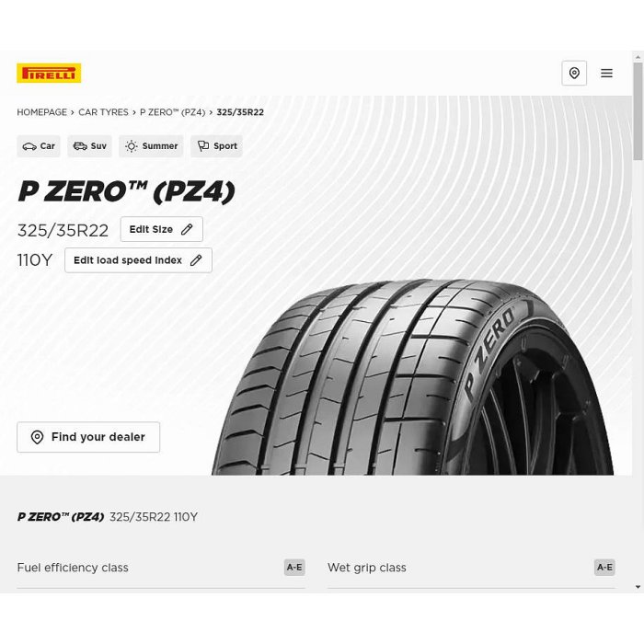The image size is (644, 644).
Task: Click the car icon in the Car tag
Action: click(29, 146)
